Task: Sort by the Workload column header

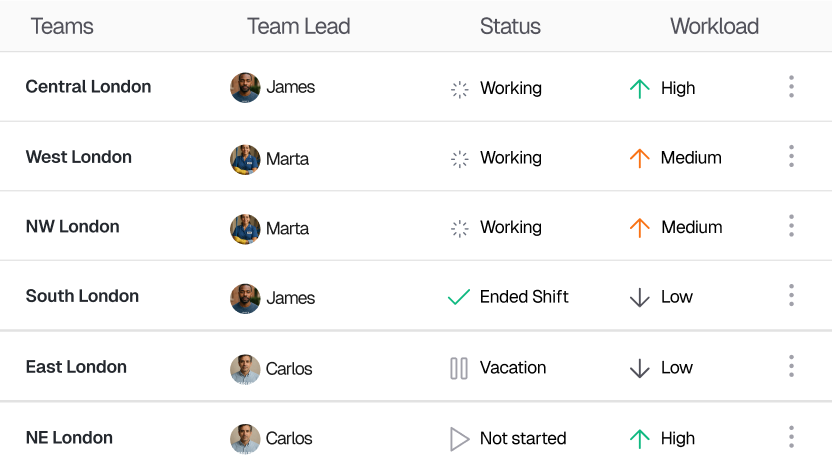Action: coord(714,26)
